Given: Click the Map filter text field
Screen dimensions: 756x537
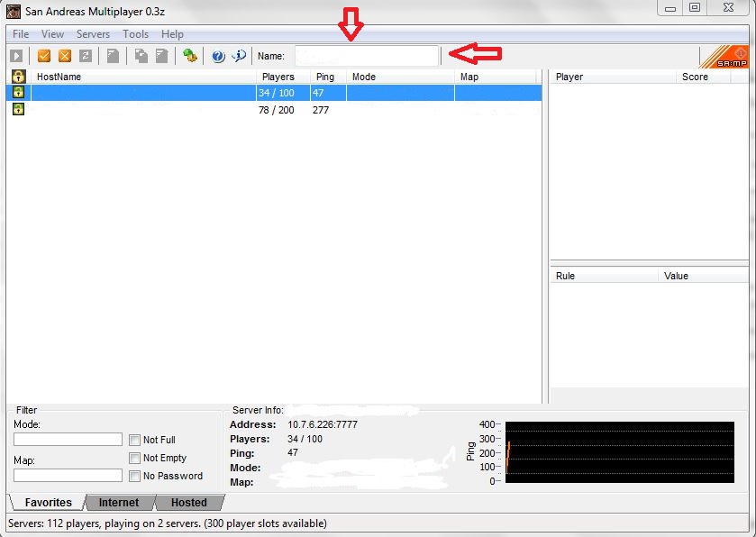Looking at the screenshot, I should click(x=68, y=476).
